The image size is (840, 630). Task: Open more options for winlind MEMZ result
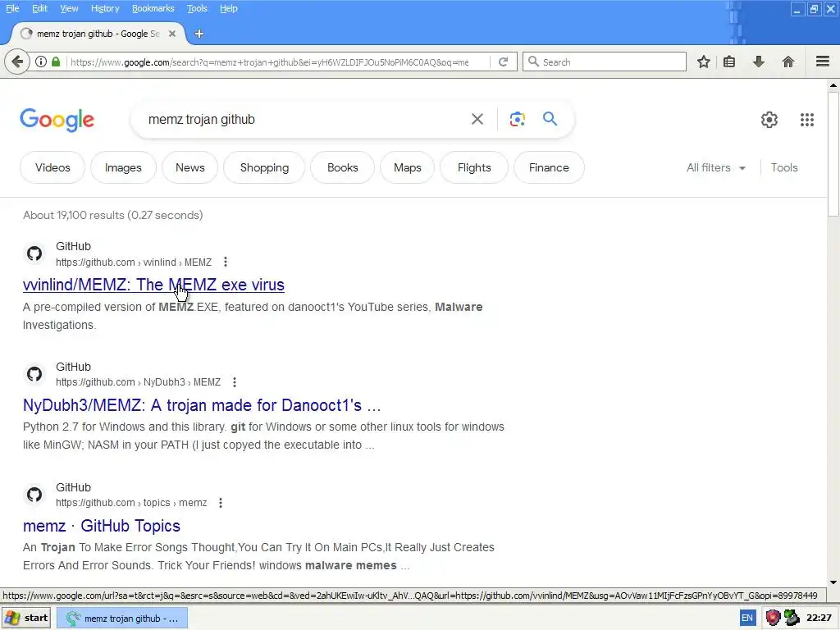226,262
